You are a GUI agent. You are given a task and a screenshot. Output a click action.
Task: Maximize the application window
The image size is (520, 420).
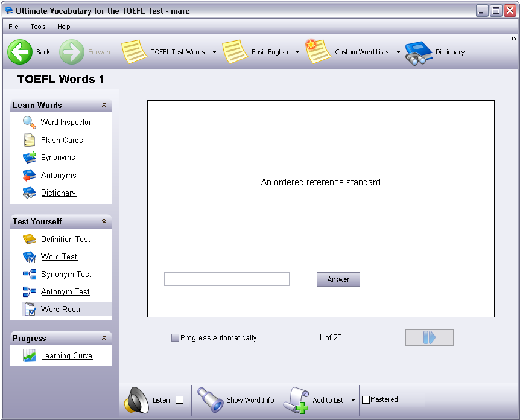point(496,11)
